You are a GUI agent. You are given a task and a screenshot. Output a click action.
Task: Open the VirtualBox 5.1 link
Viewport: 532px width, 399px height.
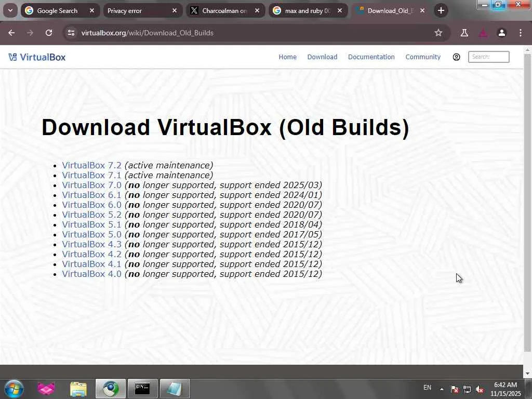(91, 224)
